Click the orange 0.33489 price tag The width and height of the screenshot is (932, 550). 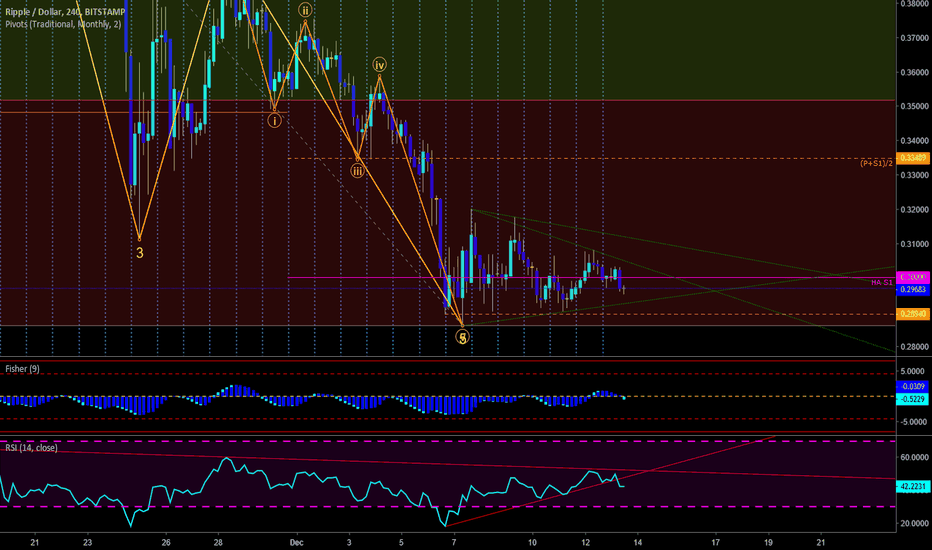913,158
